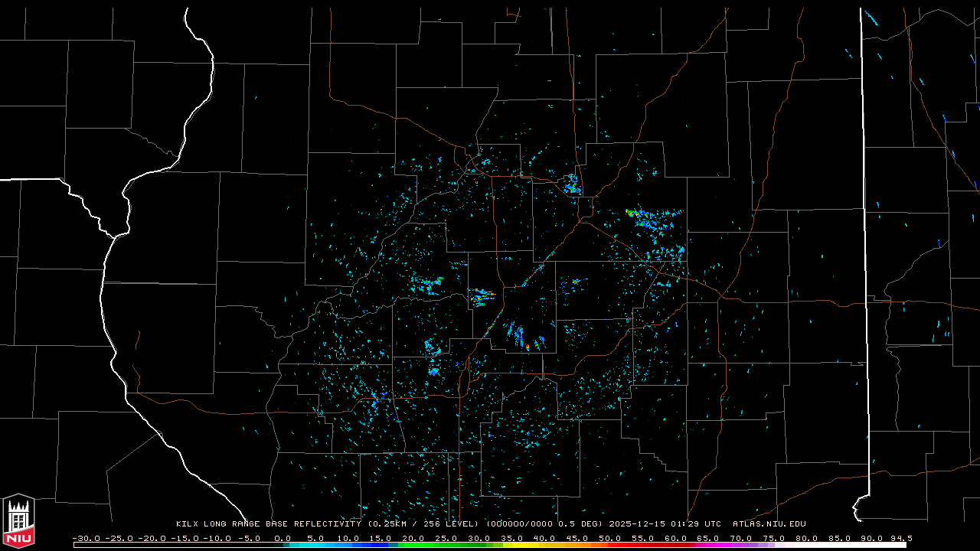Click the -15.0 color scale label
The image size is (980, 551).
click(185, 538)
